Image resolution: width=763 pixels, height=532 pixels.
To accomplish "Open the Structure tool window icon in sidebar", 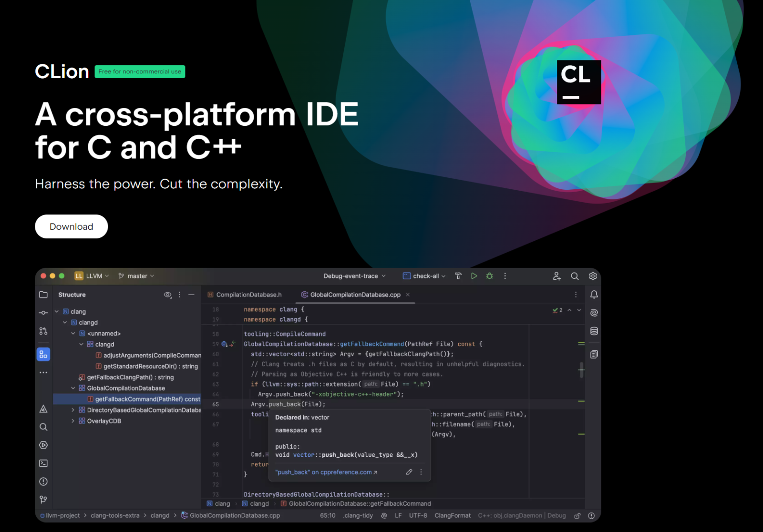I will (x=43, y=354).
